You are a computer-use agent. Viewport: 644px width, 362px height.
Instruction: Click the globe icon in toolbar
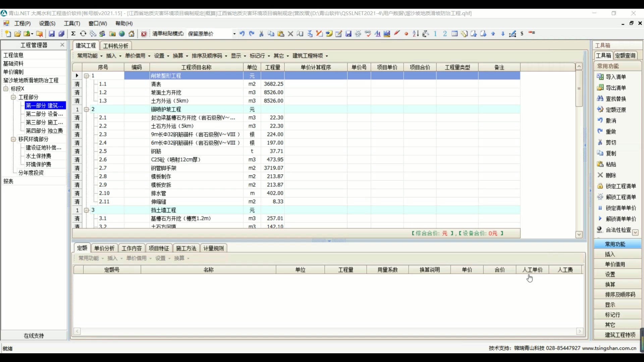(122, 34)
